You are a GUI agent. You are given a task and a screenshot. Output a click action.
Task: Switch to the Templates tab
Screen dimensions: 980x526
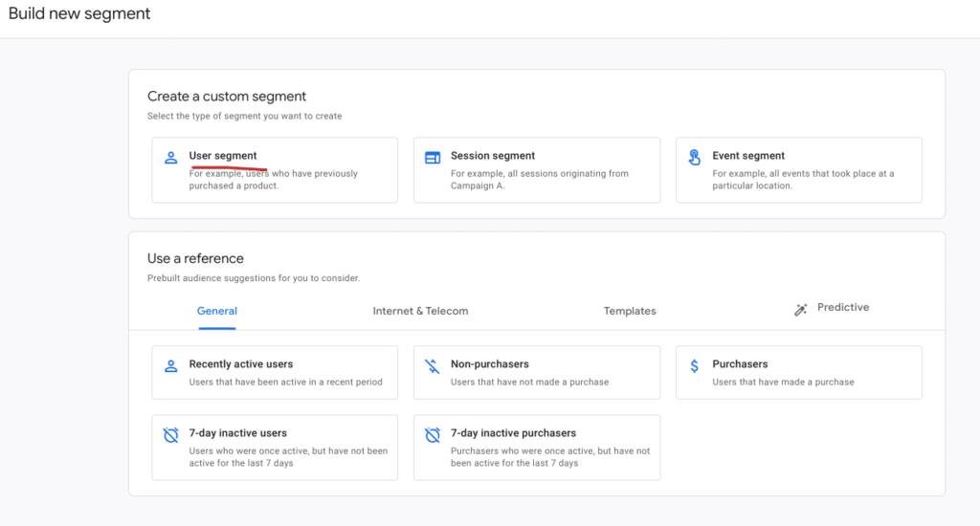click(x=630, y=311)
